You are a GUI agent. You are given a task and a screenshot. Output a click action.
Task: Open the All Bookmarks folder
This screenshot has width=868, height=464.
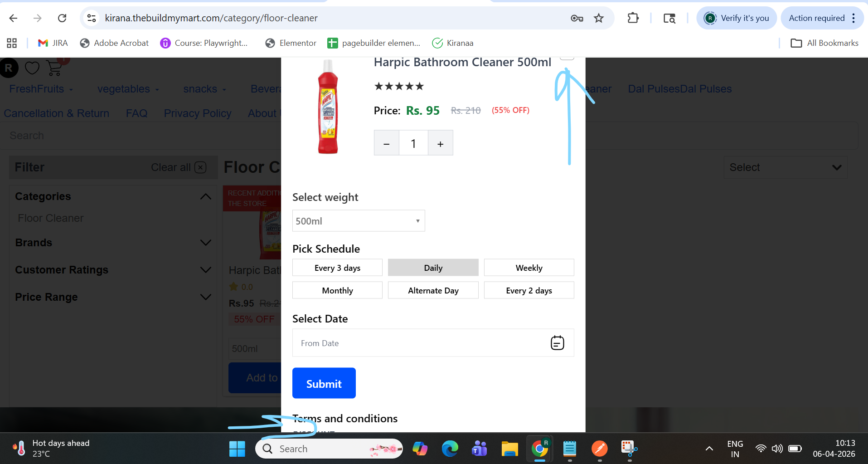tap(824, 43)
